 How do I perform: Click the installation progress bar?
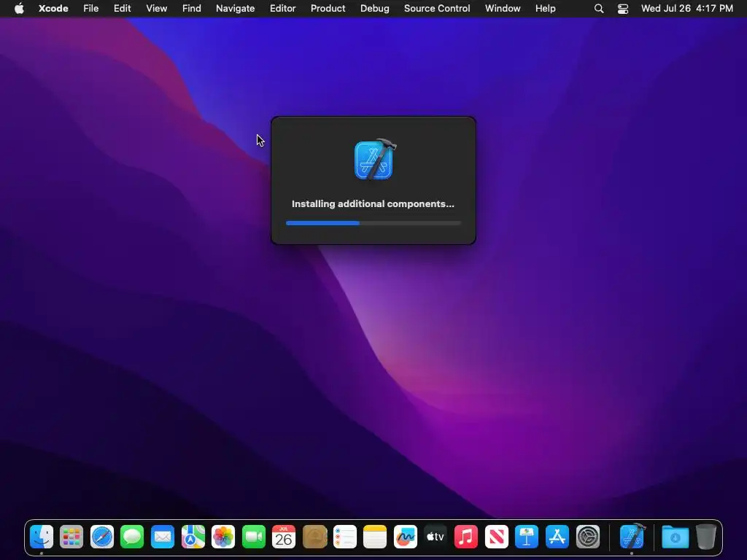pyautogui.click(x=373, y=223)
